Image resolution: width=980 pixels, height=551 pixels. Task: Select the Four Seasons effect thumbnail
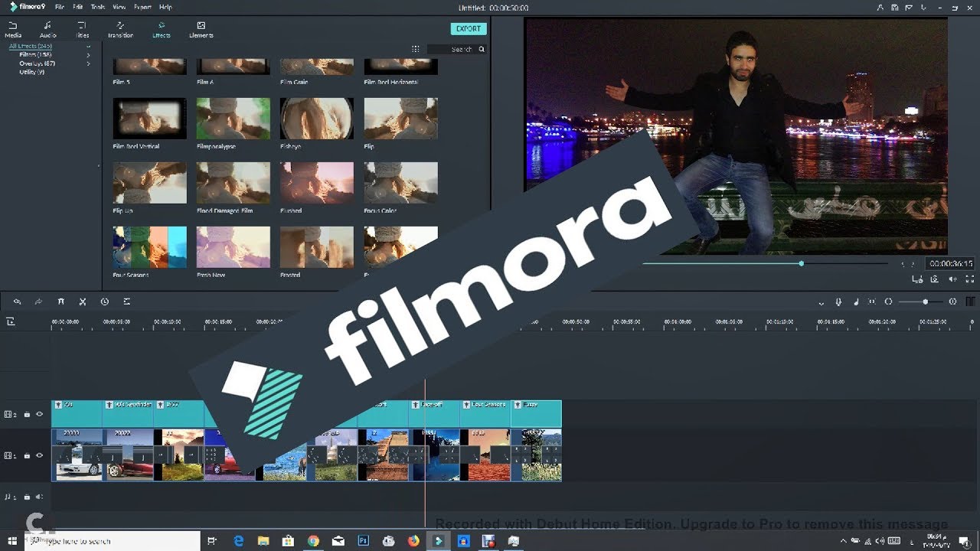[x=149, y=246]
